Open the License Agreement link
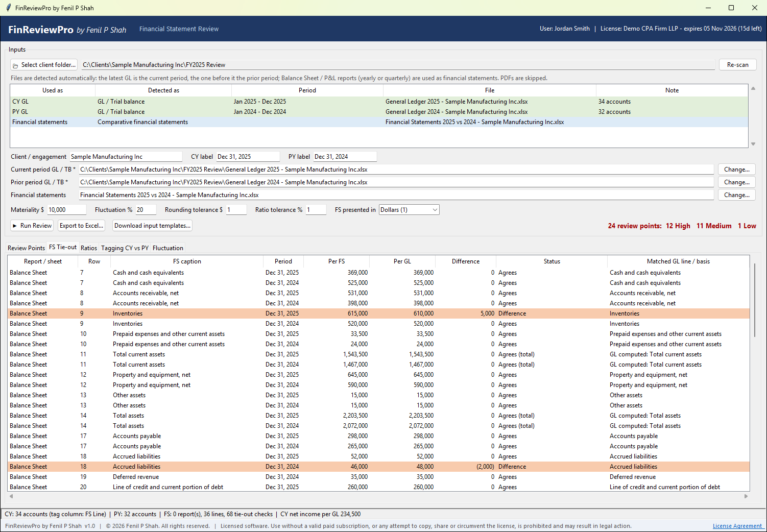 (x=737, y=526)
